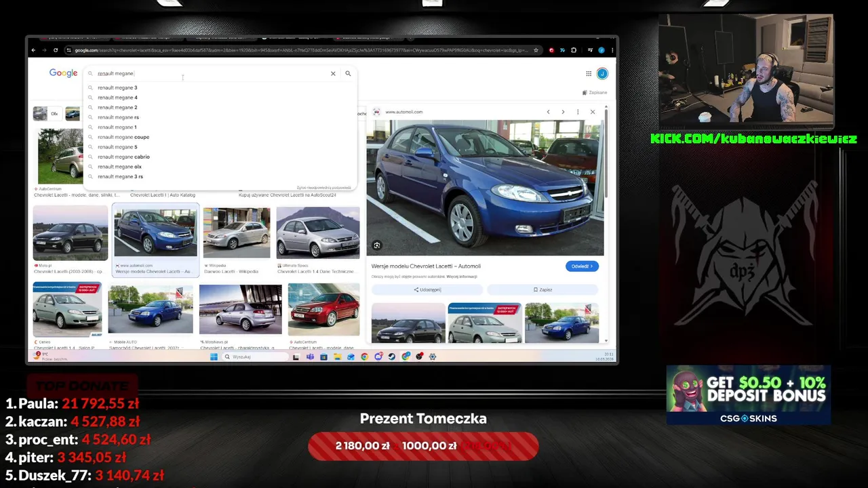Viewport: 868px width, 488px height.
Task: Select the Ultimate Specs silver Lacetti thumbnail
Action: tap(318, 232)
